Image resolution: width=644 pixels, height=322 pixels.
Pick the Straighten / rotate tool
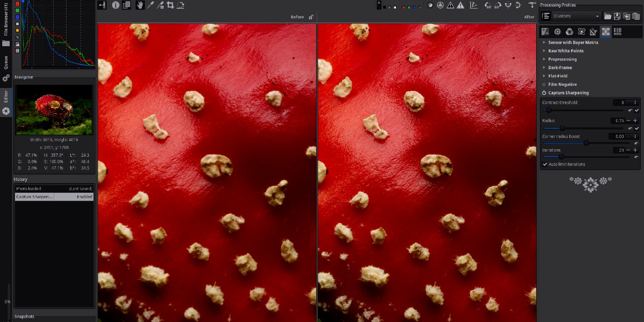click(x=180, y=5)
